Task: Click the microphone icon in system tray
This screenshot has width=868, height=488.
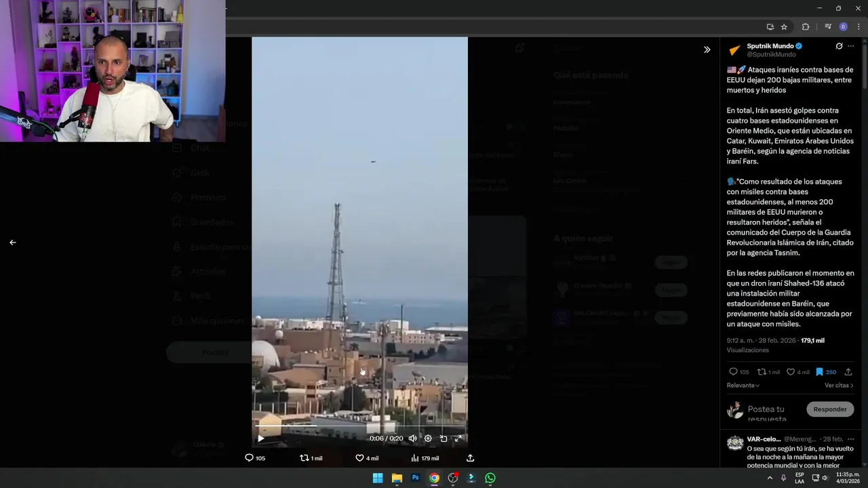Action: click(783, 478)
